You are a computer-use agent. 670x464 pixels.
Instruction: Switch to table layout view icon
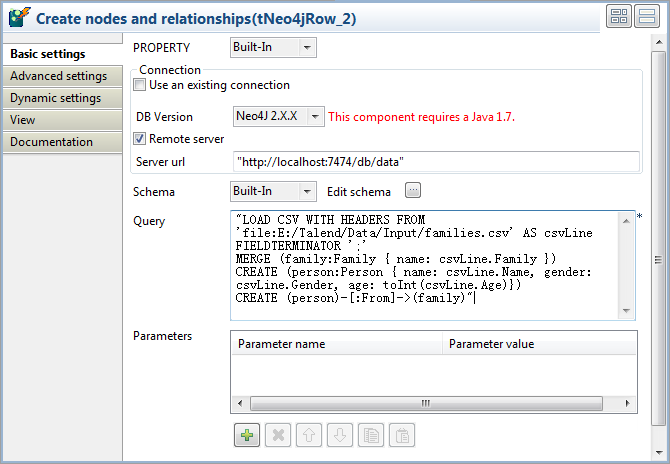tap(619, 17)
